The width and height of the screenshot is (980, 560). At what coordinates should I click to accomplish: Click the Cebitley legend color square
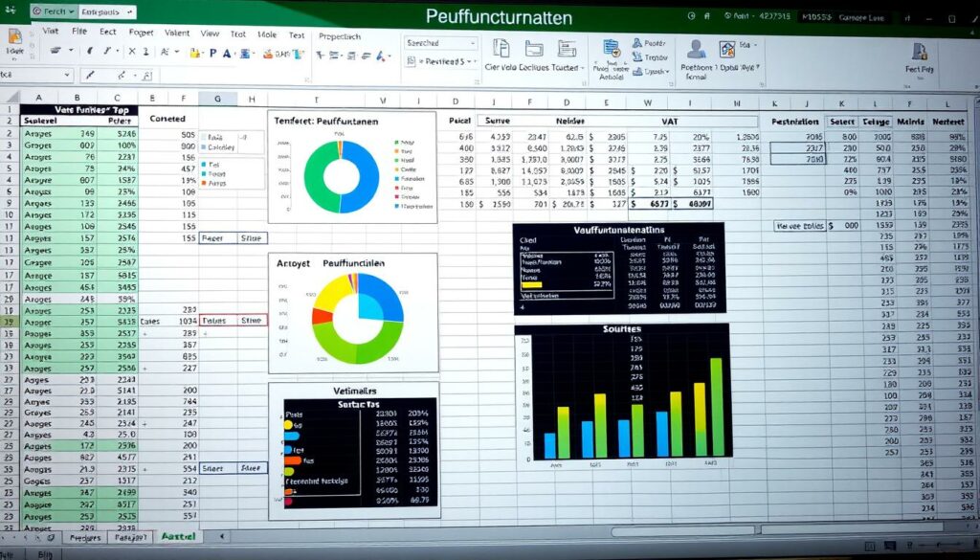[x=203, y=148]
